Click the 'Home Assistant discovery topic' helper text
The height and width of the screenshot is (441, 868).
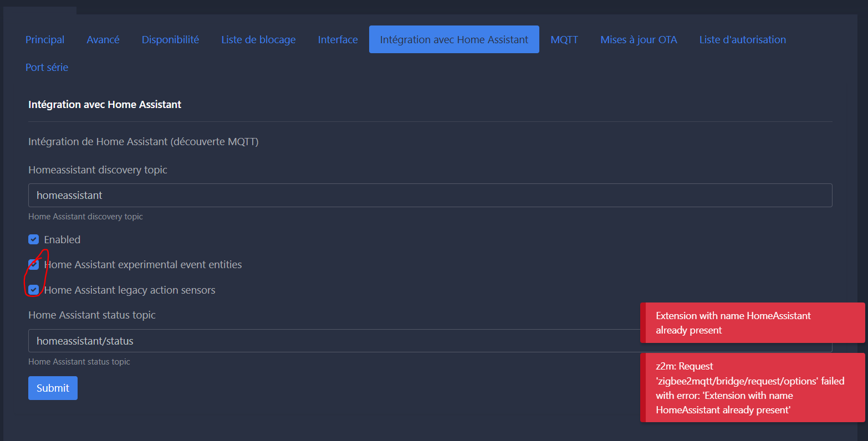[85, 217]
